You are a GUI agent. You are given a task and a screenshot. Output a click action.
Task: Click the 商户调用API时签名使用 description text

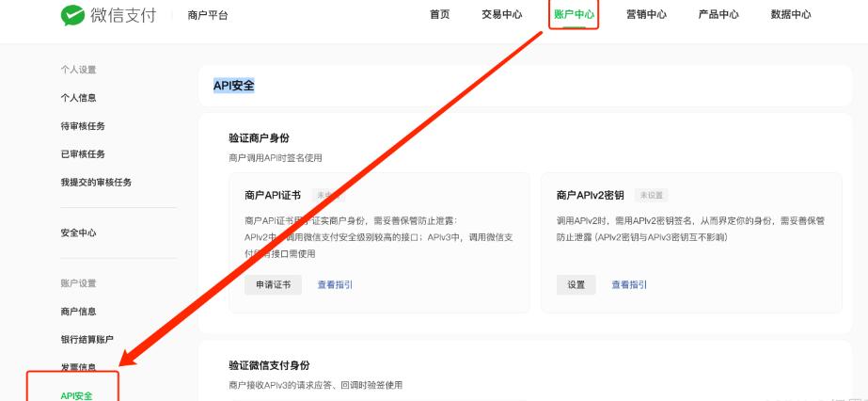click(x=276, y=158)
